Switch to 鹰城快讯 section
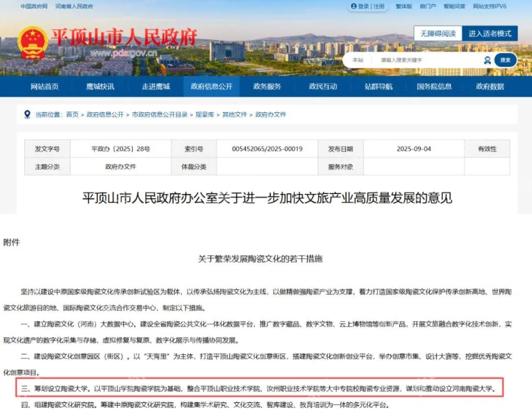The width and height of the screenshot is (532, 418). [100, 87]
